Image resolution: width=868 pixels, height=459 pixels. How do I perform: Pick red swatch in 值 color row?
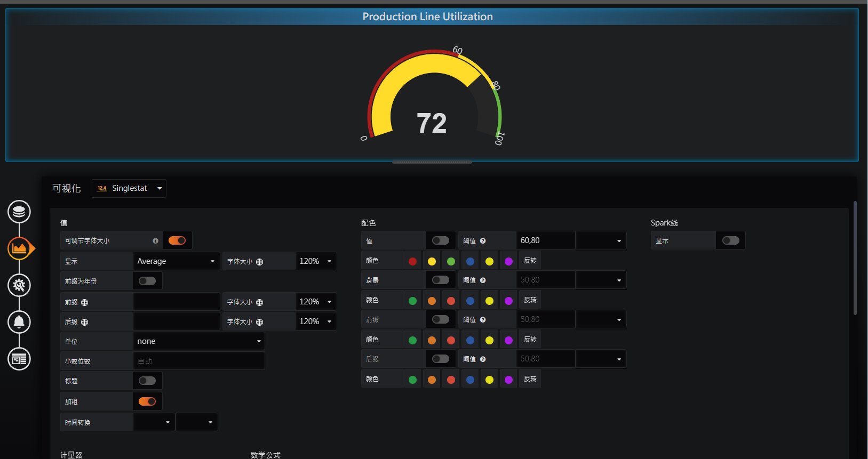point(412,261)
